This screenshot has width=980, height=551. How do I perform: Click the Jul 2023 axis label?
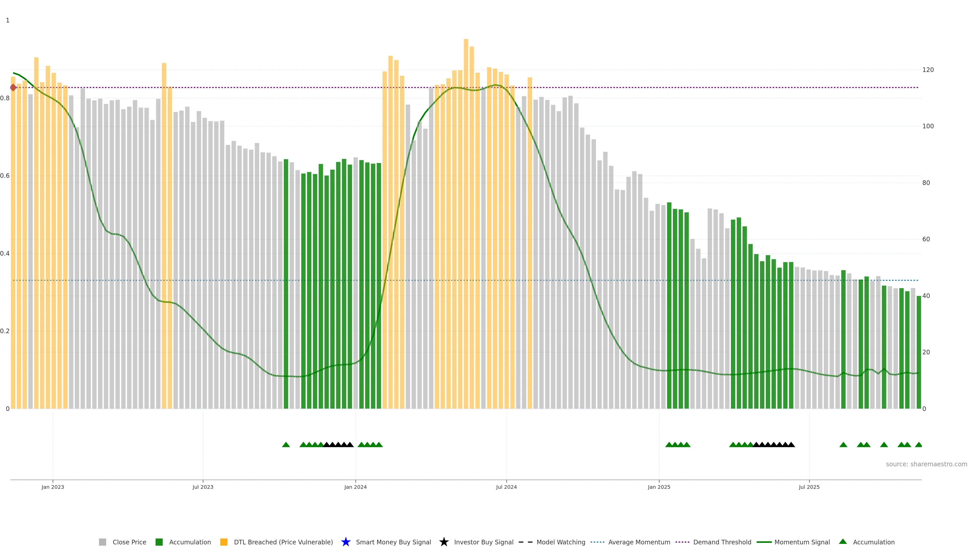pos(203,487)
